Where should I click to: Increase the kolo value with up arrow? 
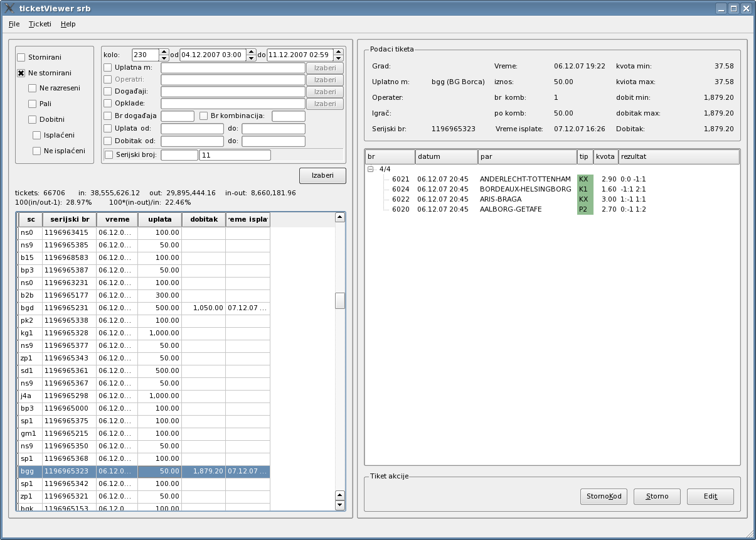164,51
